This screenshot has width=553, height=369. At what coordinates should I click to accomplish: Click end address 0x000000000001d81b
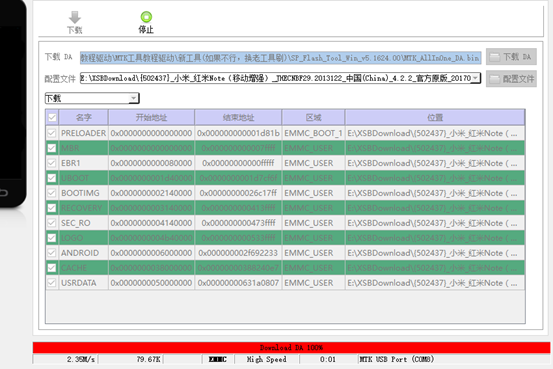pos(238,133)
